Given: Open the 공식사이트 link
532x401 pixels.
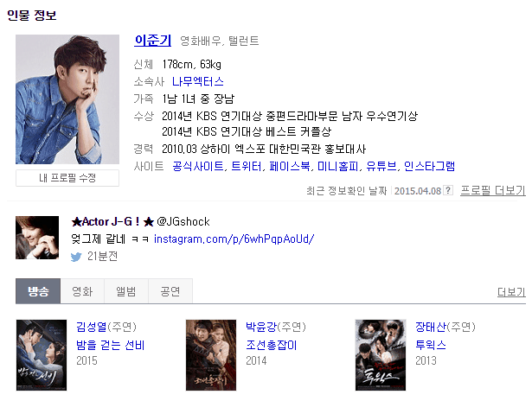Looking at the screenshot, I should point(198,166).
